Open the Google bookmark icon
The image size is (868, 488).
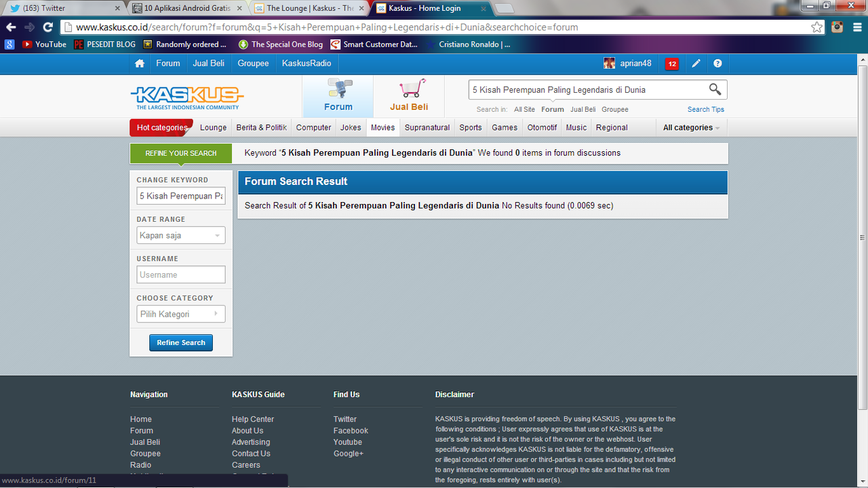pos(9,45)
